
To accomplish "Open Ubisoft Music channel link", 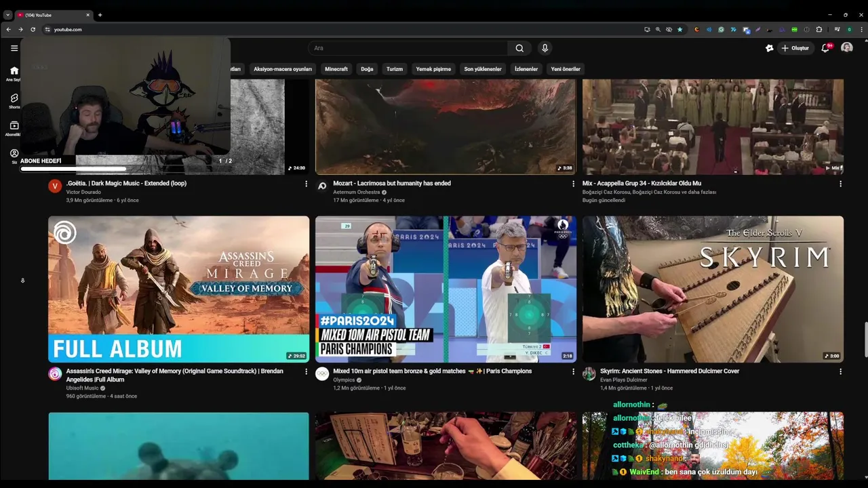I will [x=82, y=388].
